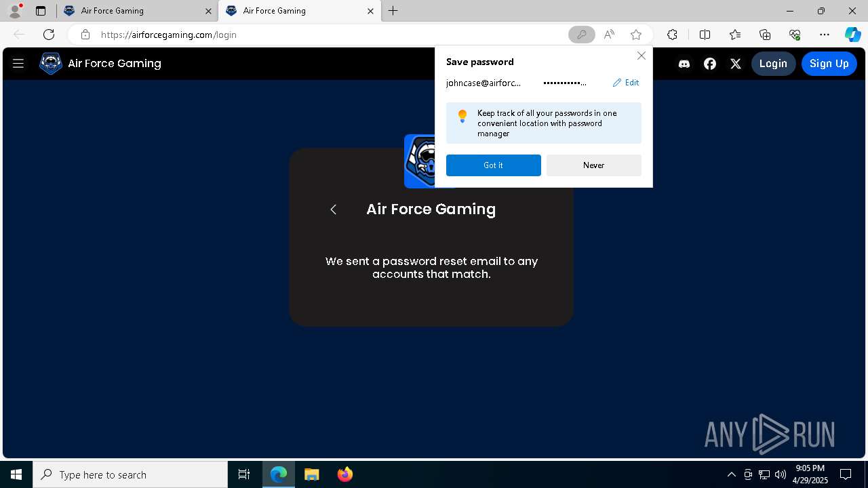This screenshot has width=868, height=488.
Task: Go back using the arrow in the login card
Action: 333,209
